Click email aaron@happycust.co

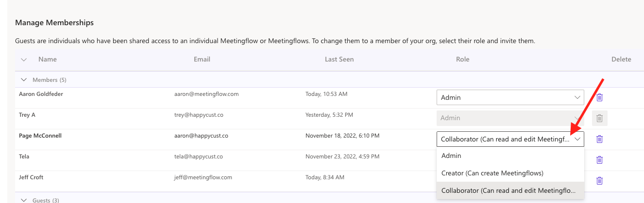click(201, 136)
